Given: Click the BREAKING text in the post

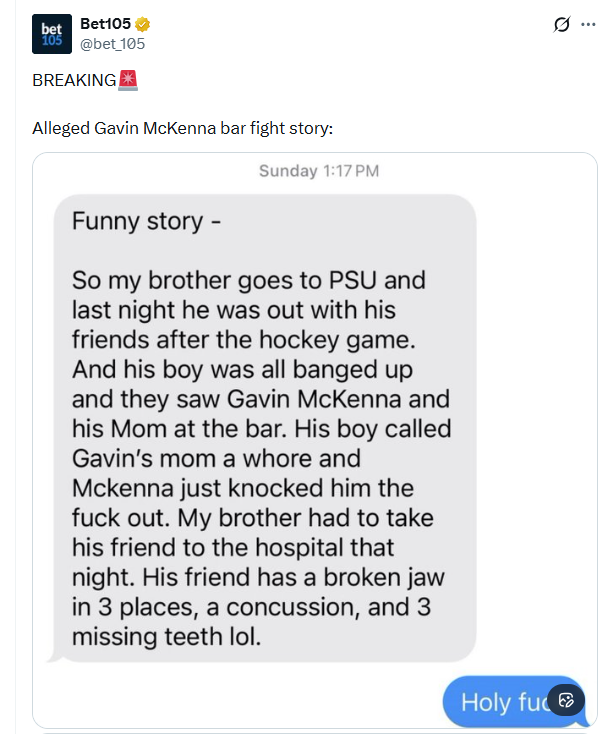Looking at the screenshot, I should point(74,80).
